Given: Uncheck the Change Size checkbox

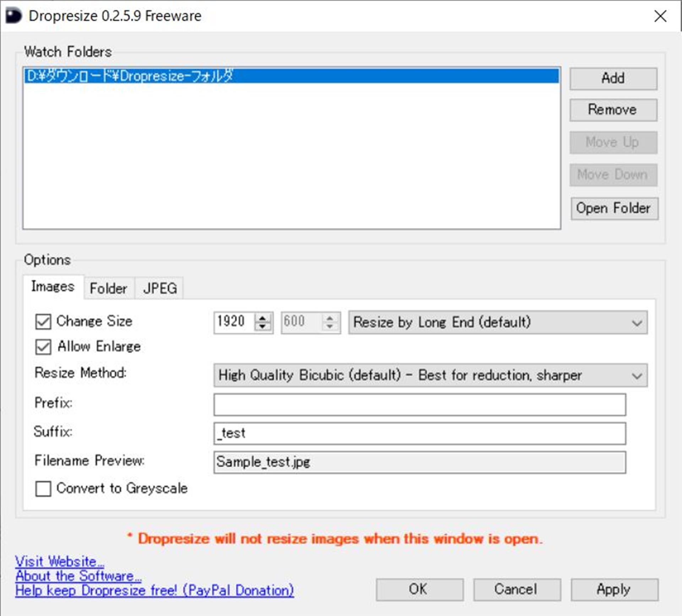Looking at the screenshot, I should (43, 322).
